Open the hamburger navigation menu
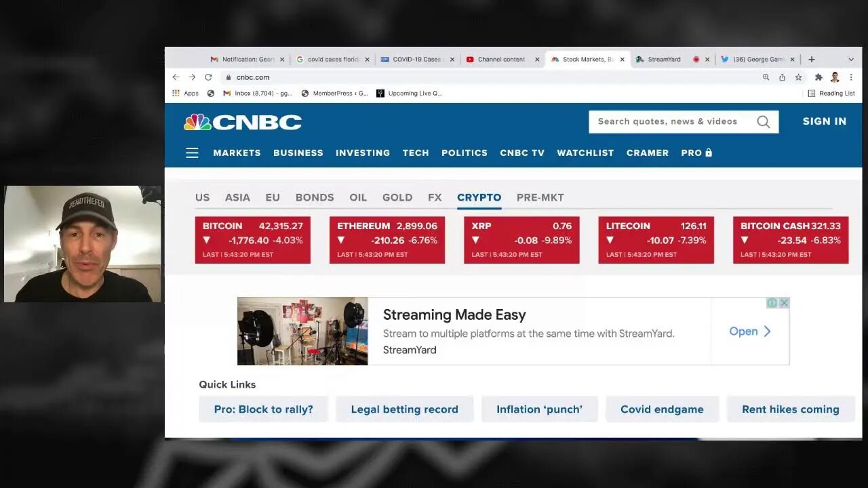Screen dimensions: 868x488 [192, 153]
